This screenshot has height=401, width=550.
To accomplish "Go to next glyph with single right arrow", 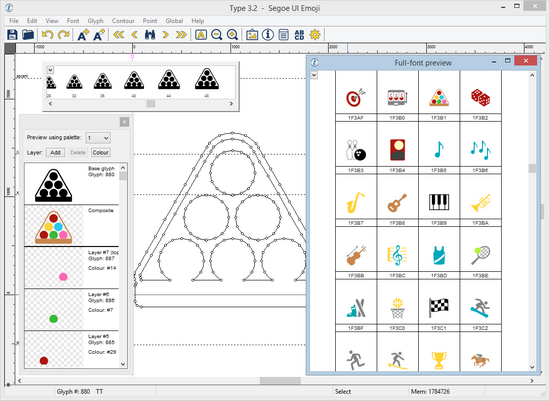I will coord(166,35).
